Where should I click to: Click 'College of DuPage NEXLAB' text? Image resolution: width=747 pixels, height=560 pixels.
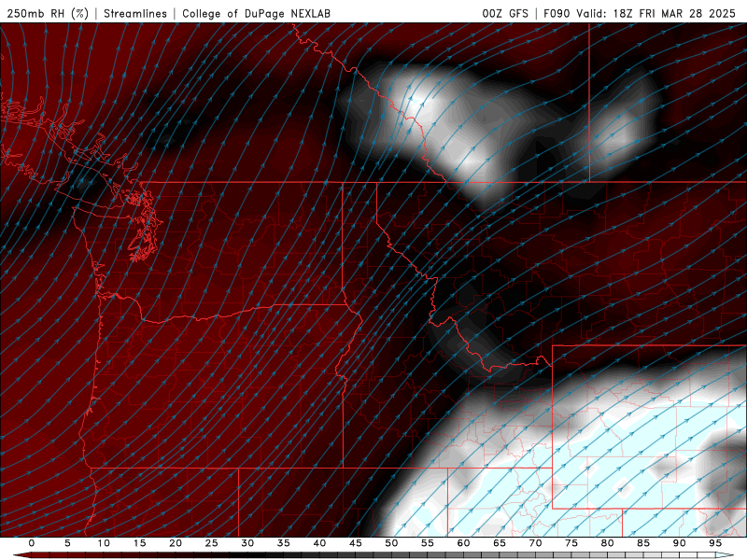click(256, 13)
